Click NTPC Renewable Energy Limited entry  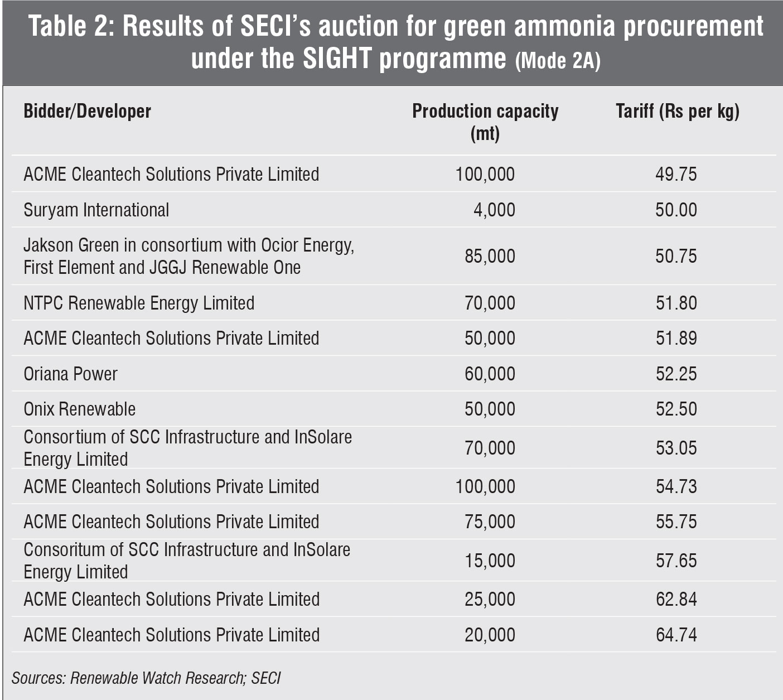139,303
